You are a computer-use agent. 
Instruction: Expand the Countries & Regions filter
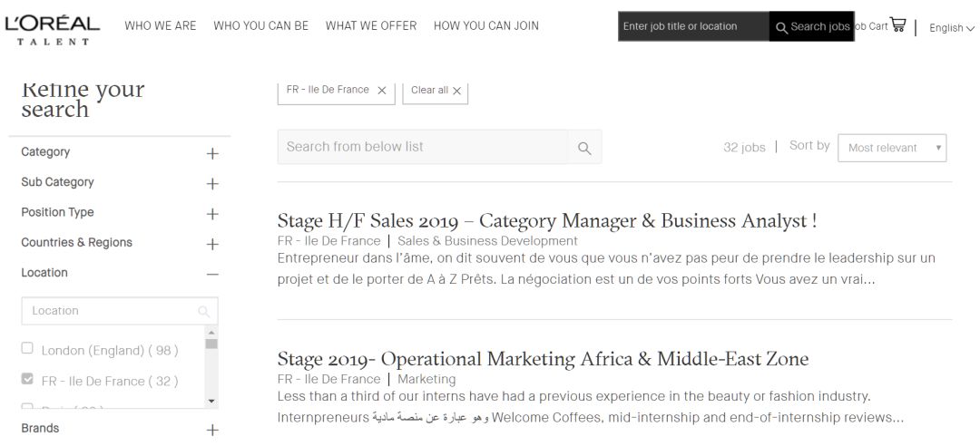tap(212, 244)
